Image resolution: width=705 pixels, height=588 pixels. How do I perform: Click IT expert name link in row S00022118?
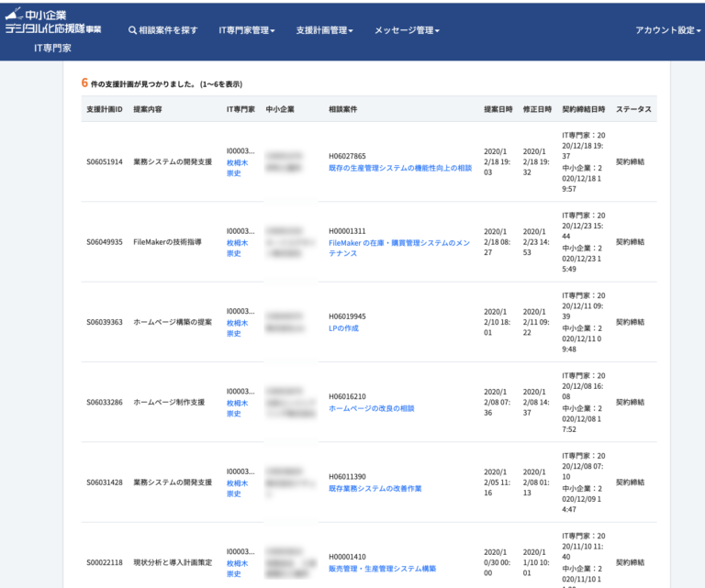[237, 569]
